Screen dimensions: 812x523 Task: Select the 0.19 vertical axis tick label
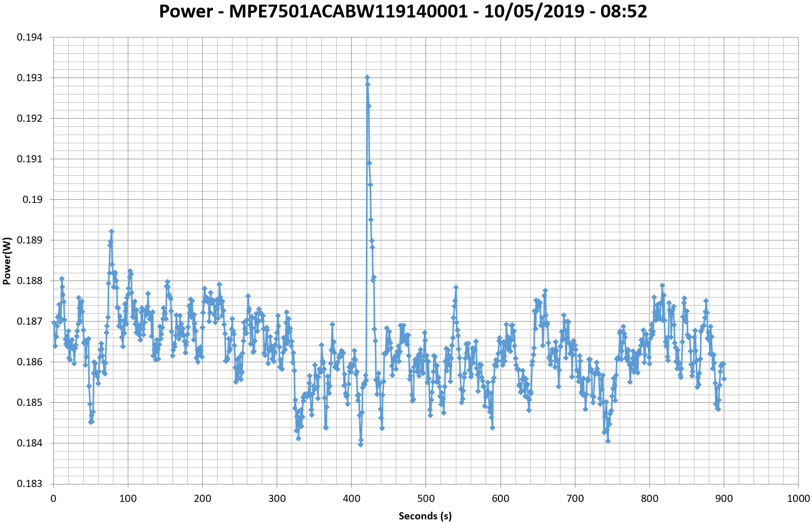[x=32, y=200]
